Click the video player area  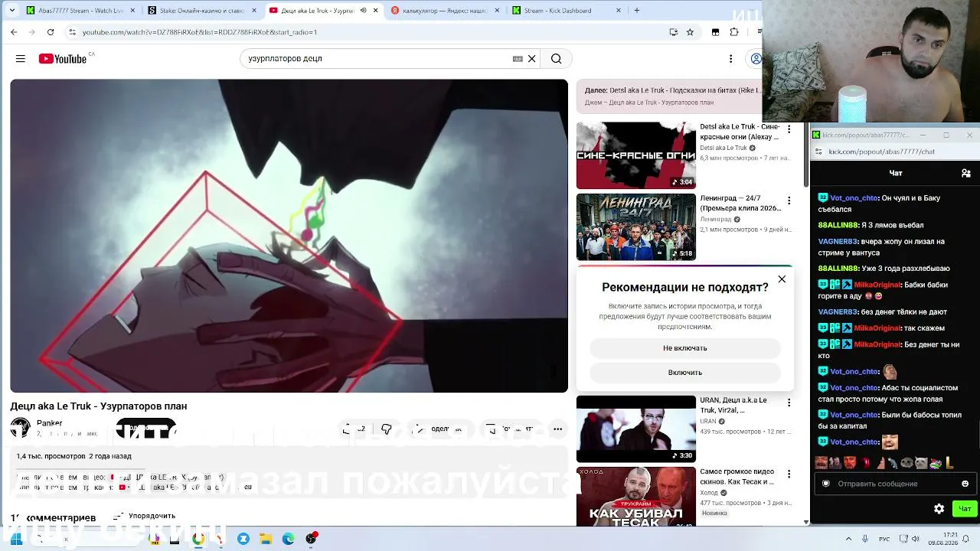(x=289, y=236)
